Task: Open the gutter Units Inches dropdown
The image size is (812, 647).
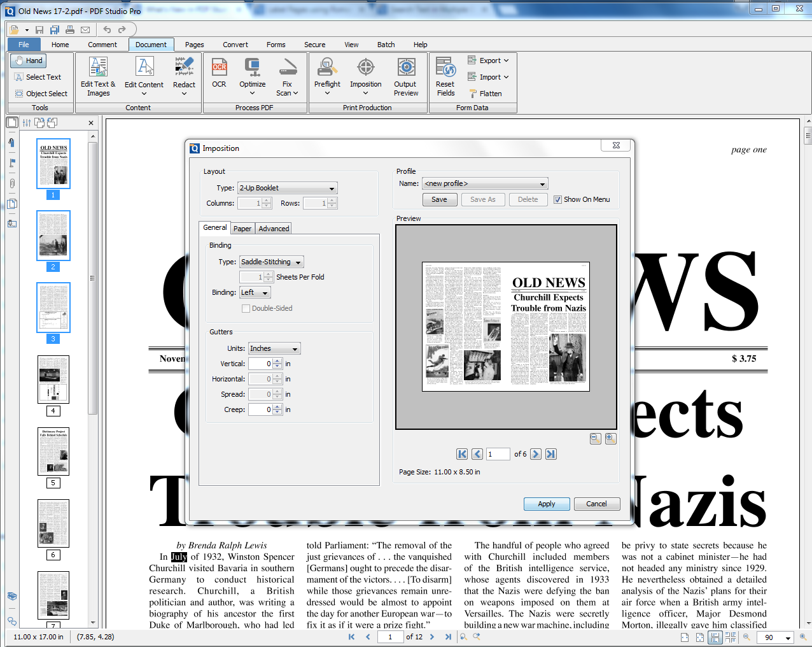Action: click(274, 348)
